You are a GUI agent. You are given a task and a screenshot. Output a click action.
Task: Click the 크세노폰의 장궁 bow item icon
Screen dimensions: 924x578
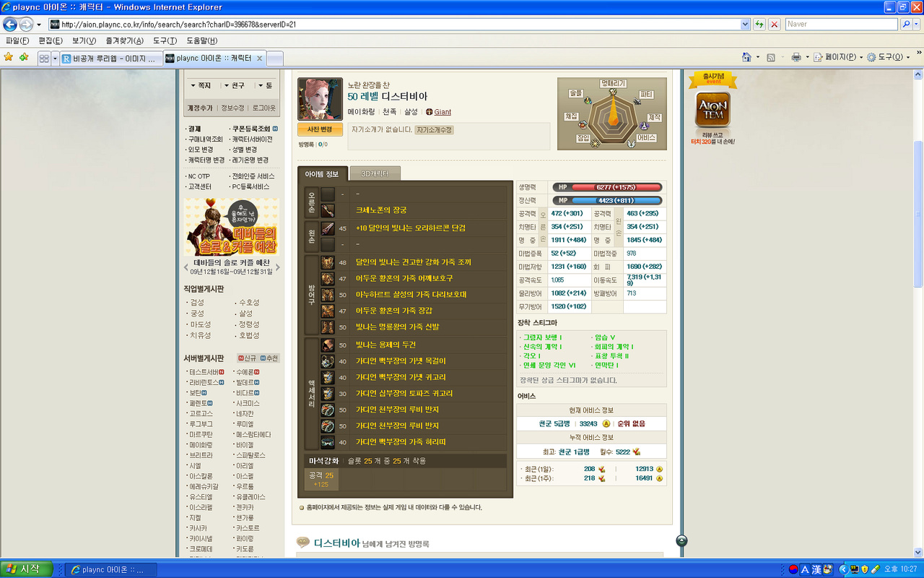[328, 210]
